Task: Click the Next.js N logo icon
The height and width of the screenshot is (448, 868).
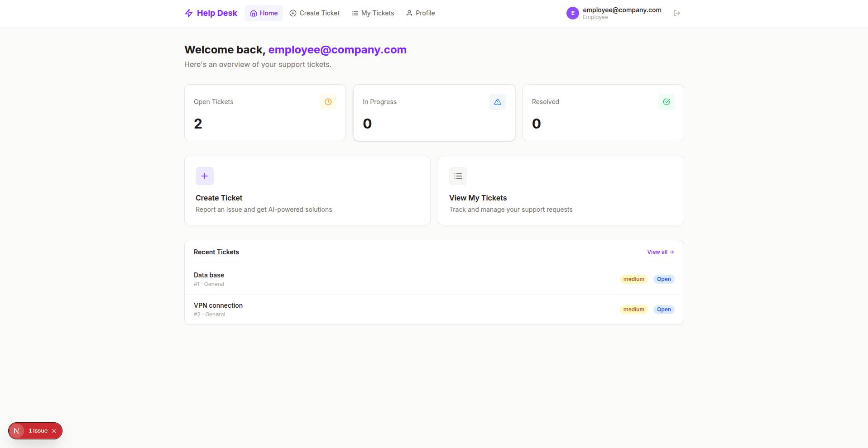Action: (x=17, y=431)
